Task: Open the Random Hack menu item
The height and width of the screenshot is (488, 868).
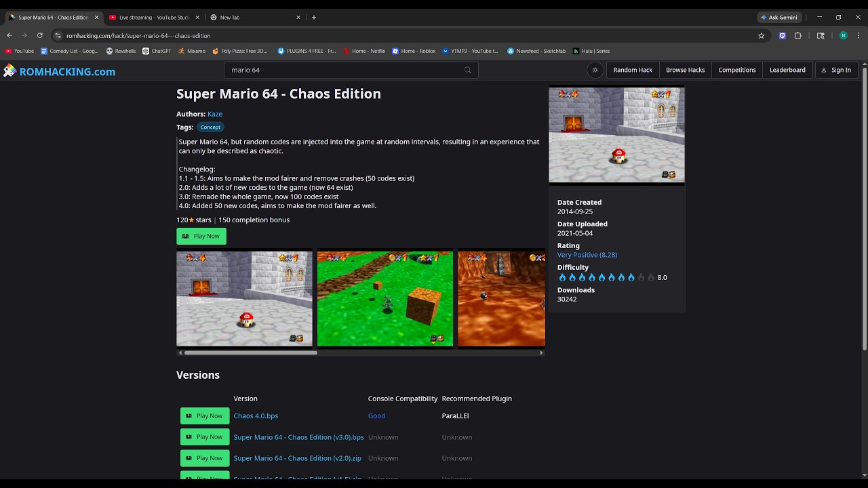Action: point(633,70)
